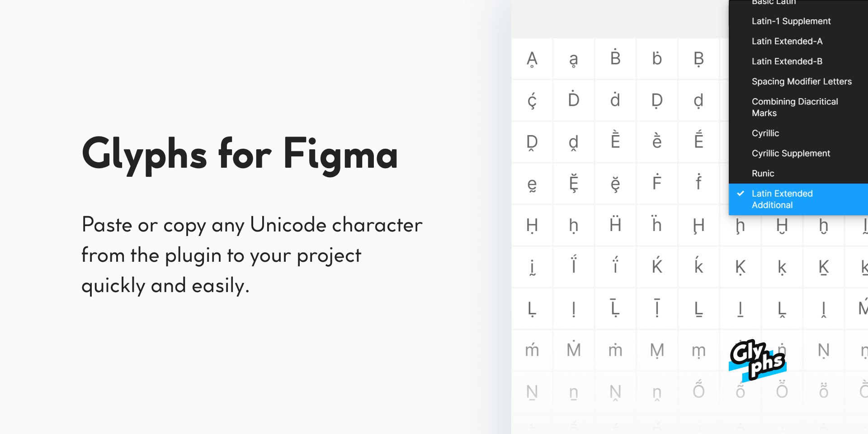This screenshot has width=868, height=434.
Task: Open the Latin Extended-A block
Action: click(x=787, y=41)
